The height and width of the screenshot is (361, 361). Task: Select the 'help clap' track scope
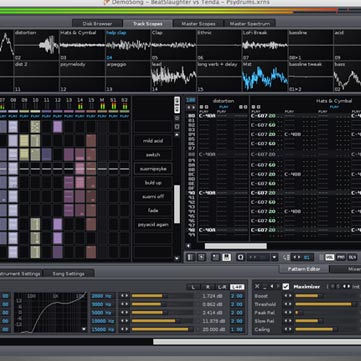pos(128,45)
